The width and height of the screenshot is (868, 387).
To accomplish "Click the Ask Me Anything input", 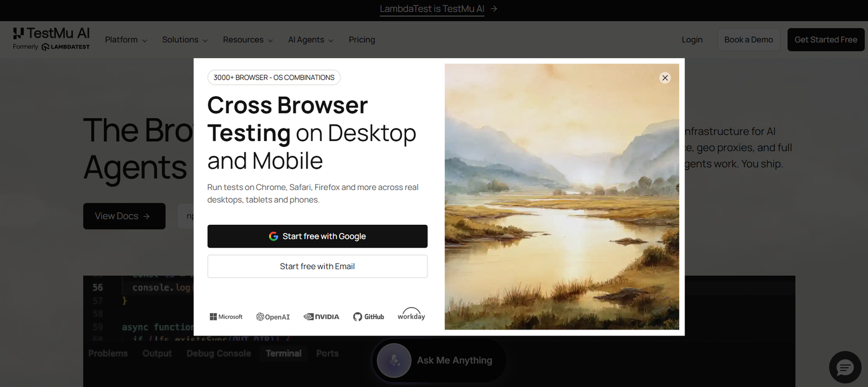I will coord(439,360).
